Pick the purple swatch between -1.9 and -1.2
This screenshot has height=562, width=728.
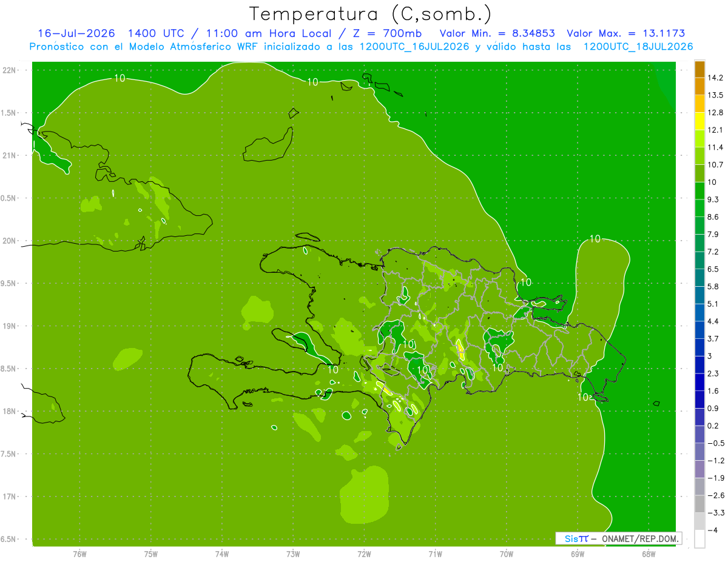pos(699,469)
